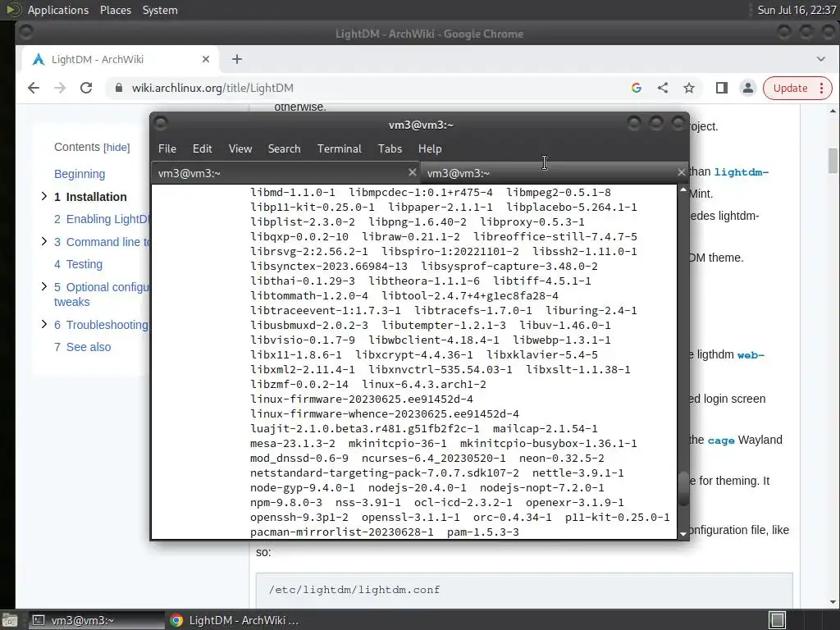Expand the Optional configuration section
This screenshot has width=840, height=630.
tap(44, 286)
